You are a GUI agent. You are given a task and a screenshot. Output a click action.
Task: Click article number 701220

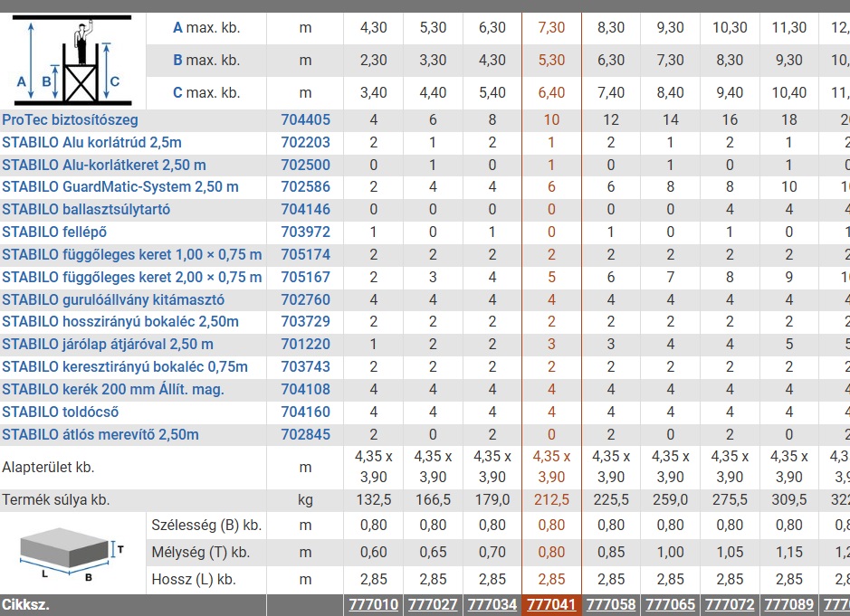click(x=306, y=345)
